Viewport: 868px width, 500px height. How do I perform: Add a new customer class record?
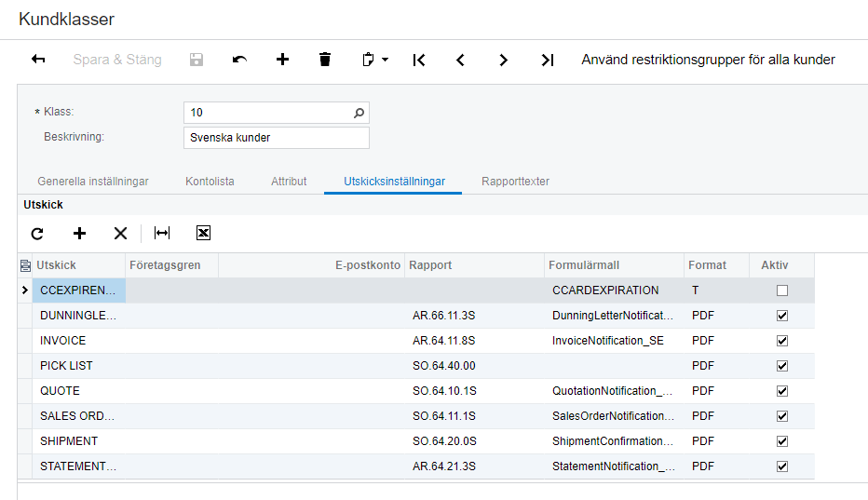click(282, 60)
